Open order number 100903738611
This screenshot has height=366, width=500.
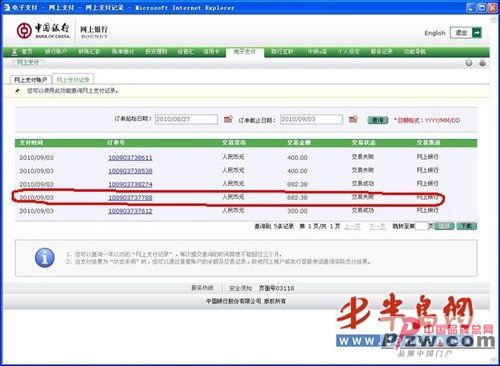coord(130,158)
